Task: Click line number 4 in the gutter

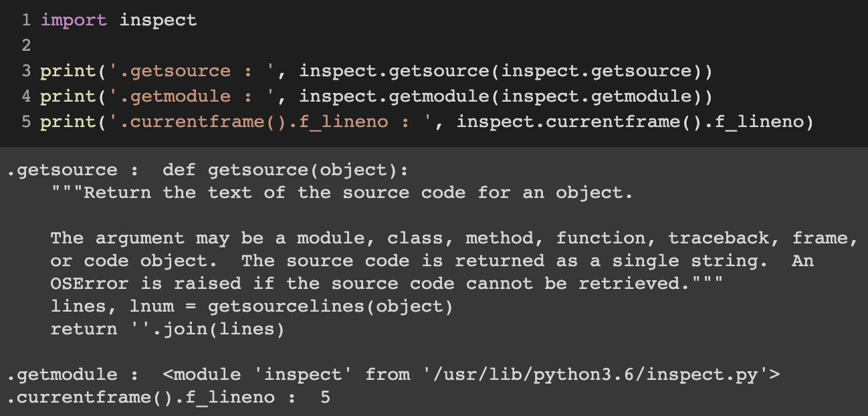Action: pos(26,96)
